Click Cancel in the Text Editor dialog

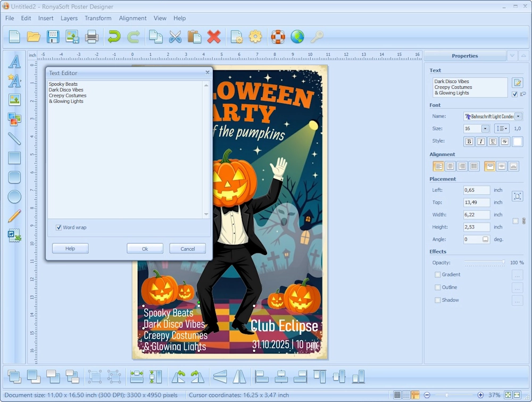coord(187,249)
